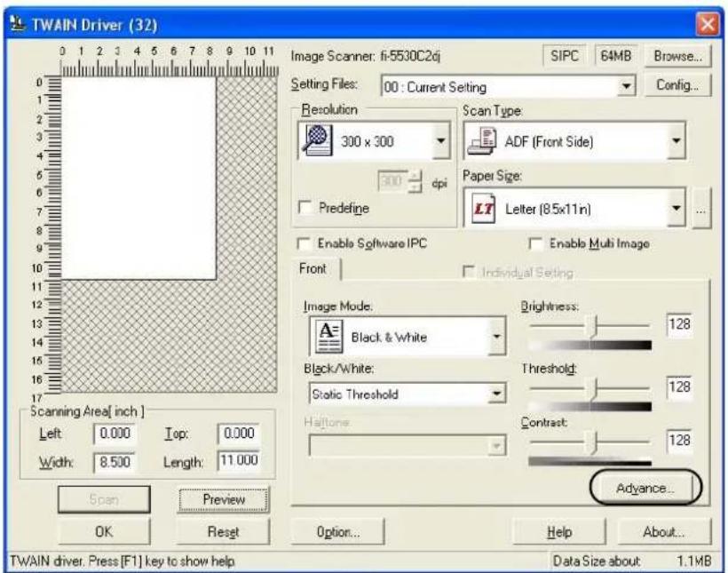Click the Individual Setting checkbox

[469, 271]
